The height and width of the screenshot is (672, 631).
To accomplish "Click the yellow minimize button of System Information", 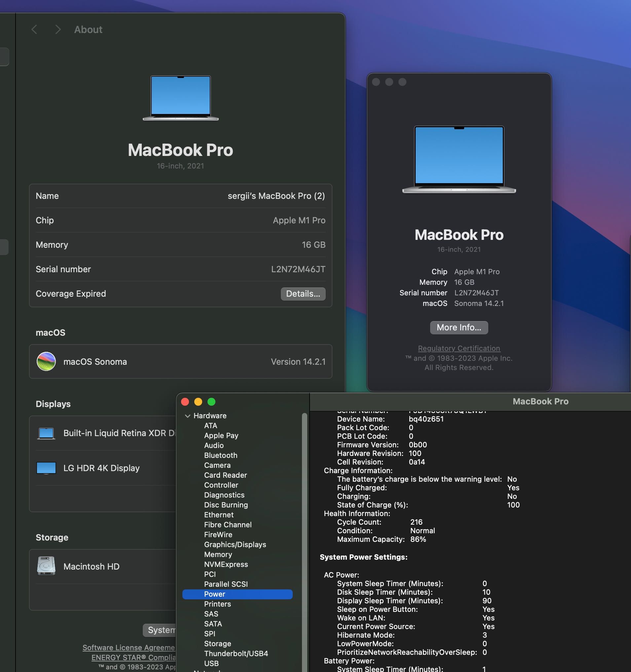I will pos(198,401).
